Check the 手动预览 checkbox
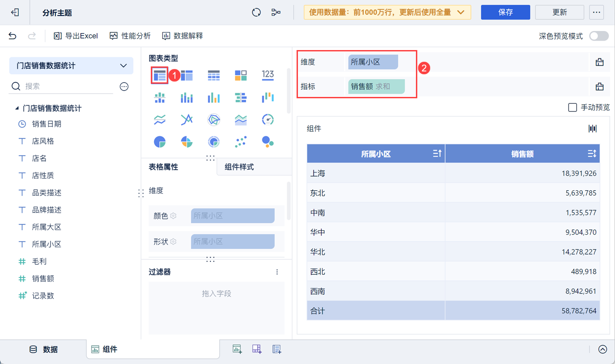Screen dimensions: 615x364 coord(573,107)
